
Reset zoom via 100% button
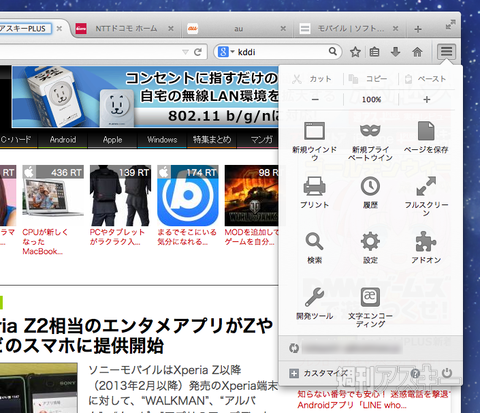click(x=371, y=99)
